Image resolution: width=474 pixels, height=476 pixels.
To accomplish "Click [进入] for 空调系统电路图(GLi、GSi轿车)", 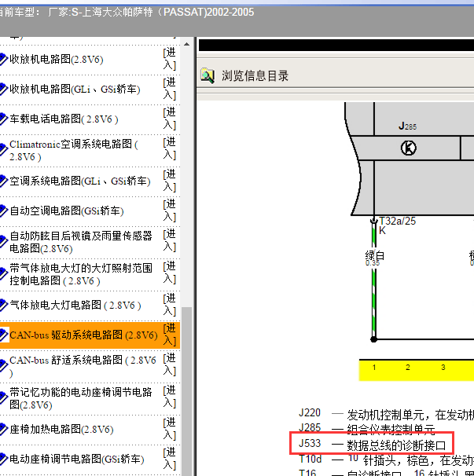I will click(x=170, y=181).
